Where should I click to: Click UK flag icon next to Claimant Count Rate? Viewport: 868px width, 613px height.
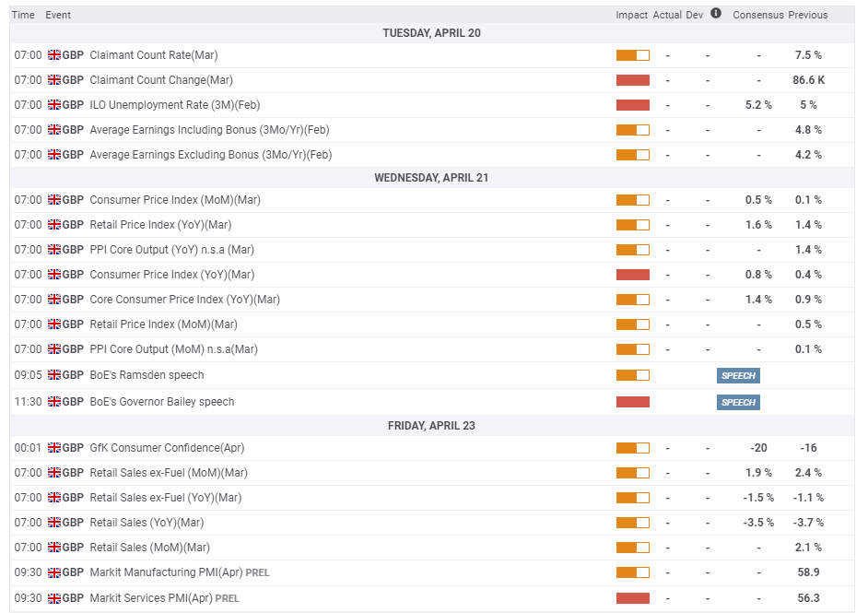pyautogui.click(x=53, y=55)
